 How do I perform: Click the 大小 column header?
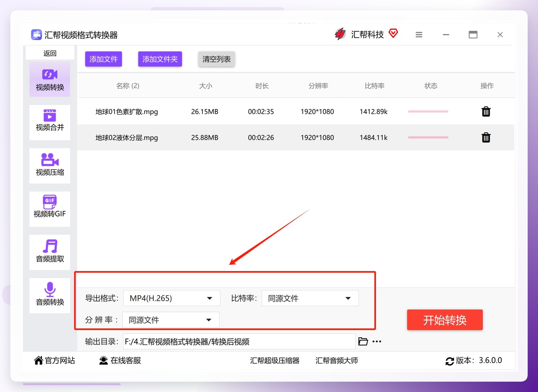coord(206,86)
